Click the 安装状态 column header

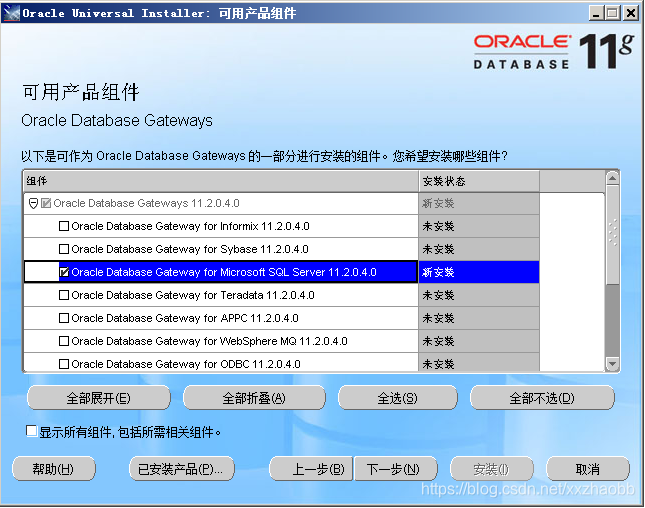pos(479,181)
